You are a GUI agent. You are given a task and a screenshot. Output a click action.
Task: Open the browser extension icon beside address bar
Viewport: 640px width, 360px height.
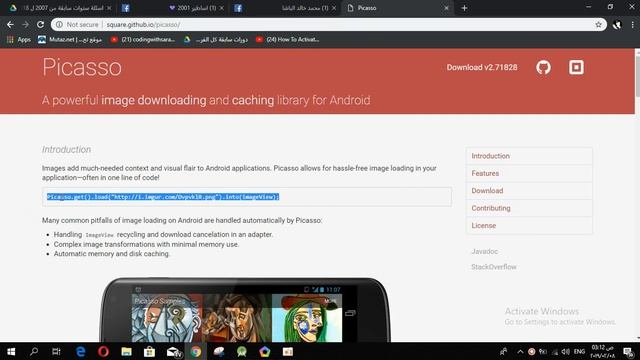pyautogui.click(x=617, y=24)
